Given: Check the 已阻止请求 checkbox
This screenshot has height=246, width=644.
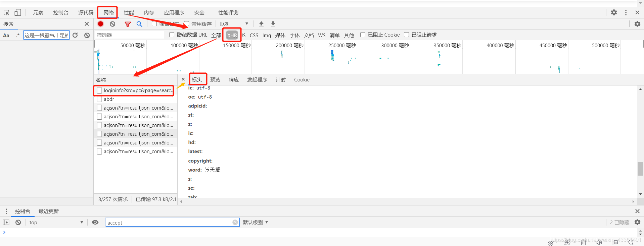Looking at the screenshot, I should [x=406, y=35].
